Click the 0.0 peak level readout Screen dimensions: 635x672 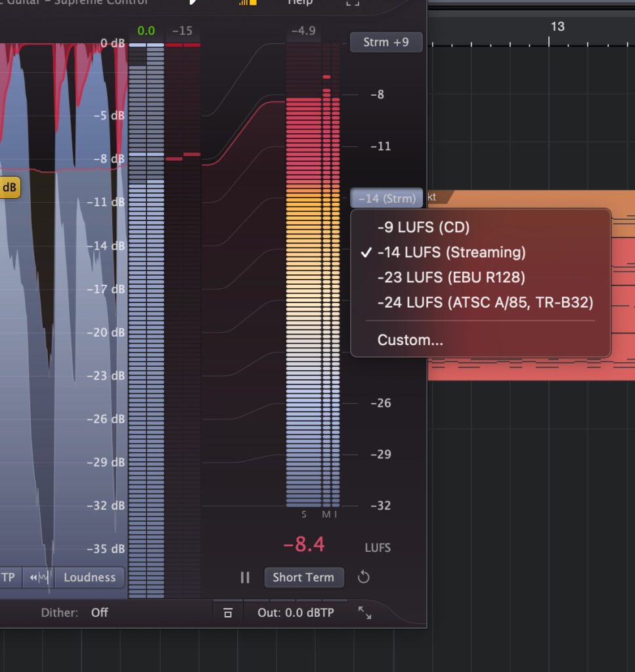[146, 31]
